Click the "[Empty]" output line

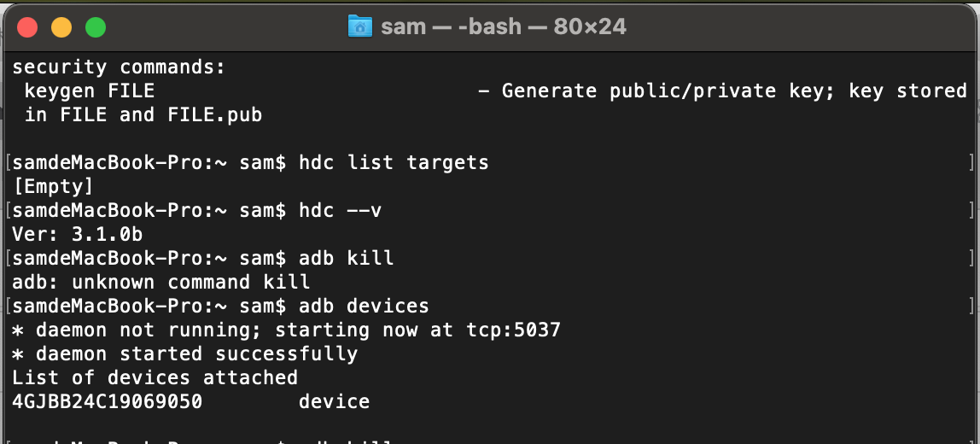(53, 186)
